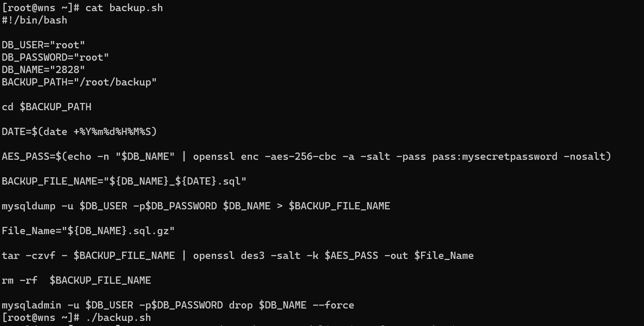The height and width of the screenshot is (326, 644).
Task: Click the #!/bin/bash shebang line
Action: click(x=35, y=20)
